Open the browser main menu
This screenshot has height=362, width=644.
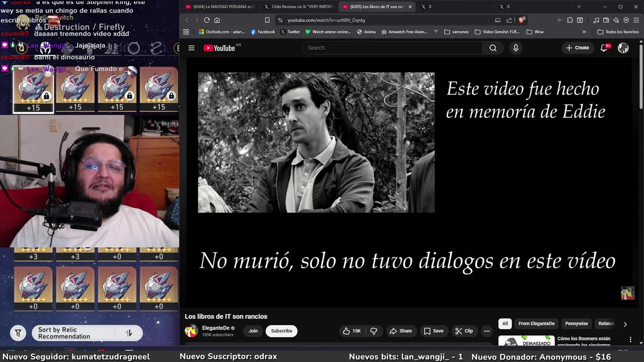click(x=636, y=20)
